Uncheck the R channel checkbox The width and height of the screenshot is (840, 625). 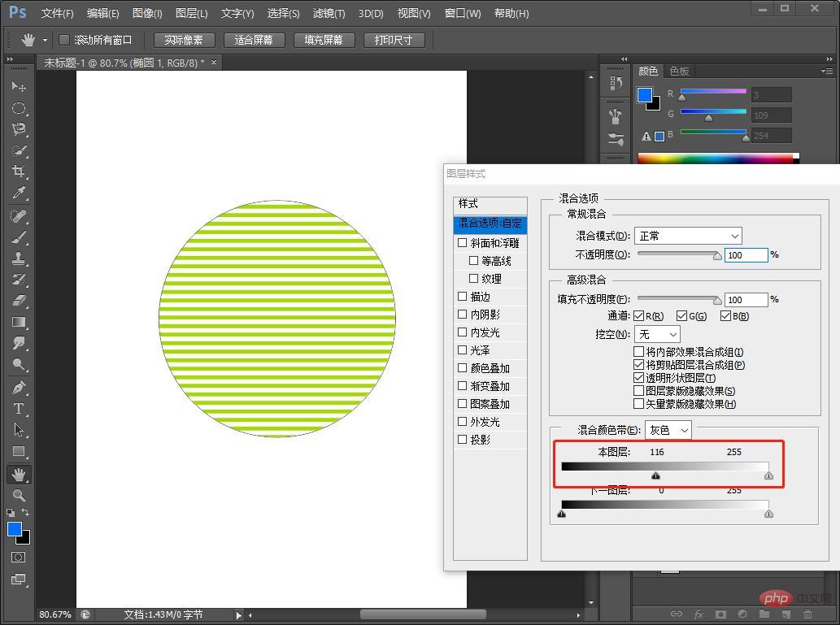click(638, 316)
